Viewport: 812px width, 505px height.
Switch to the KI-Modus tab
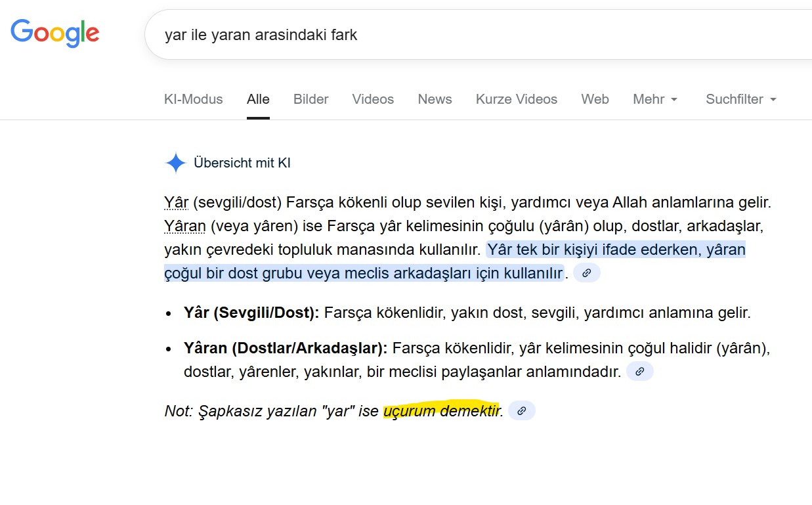point(193,99)
